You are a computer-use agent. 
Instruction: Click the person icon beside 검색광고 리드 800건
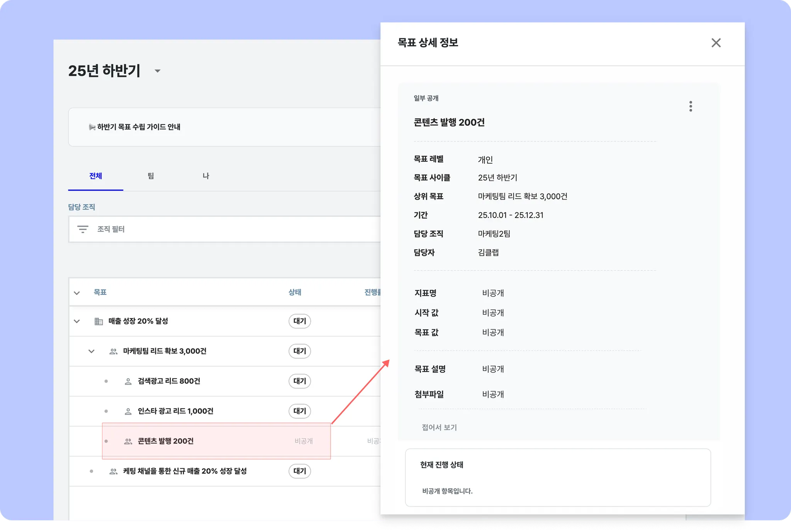coord(128,381)
